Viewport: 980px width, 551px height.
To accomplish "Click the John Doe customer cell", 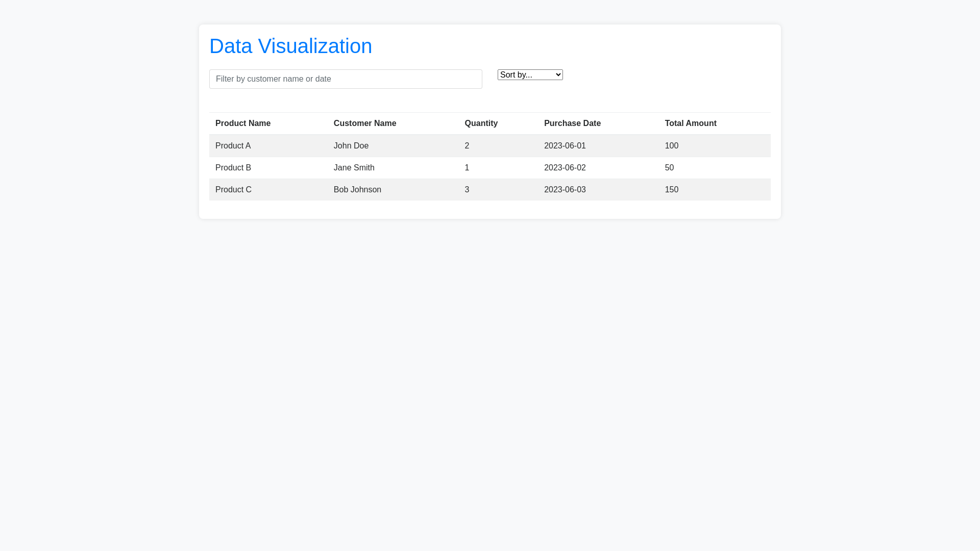I will coord(351,146).
